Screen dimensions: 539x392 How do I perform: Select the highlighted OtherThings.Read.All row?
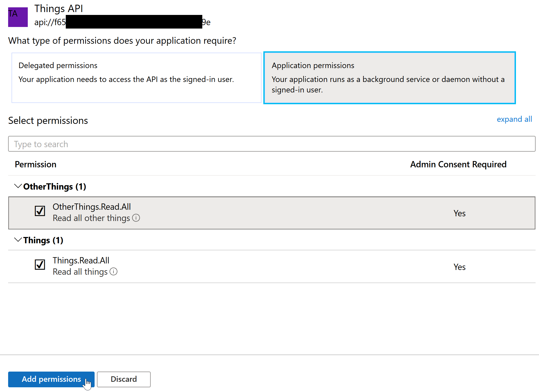(236, 213)
